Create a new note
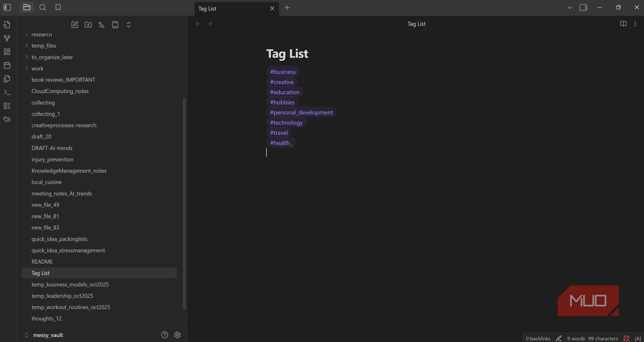Image resolution: width=644 pixels, height=342 pixels. point(75,25)
